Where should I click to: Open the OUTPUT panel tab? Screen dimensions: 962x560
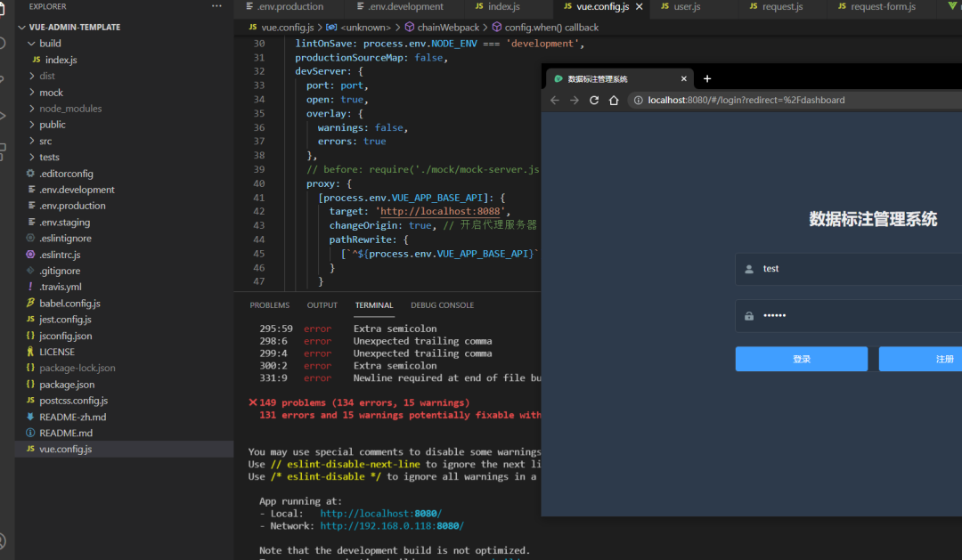(322, 304)
